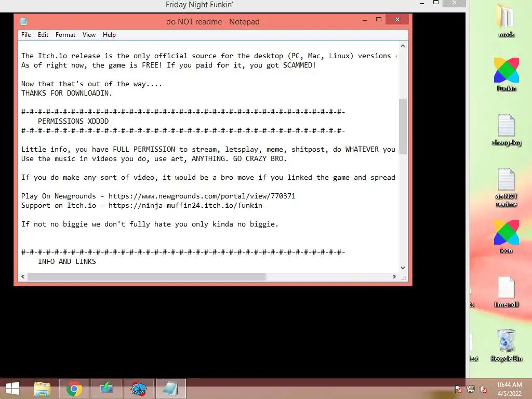Maximize the Notepad window

pyautogui.click(x=379, y=20)
